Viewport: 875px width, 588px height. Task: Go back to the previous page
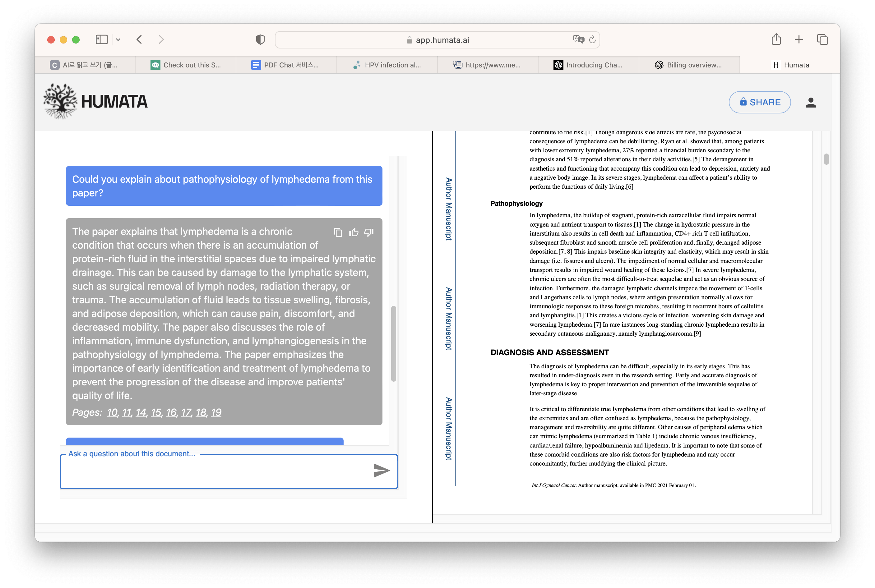[139, 39]
